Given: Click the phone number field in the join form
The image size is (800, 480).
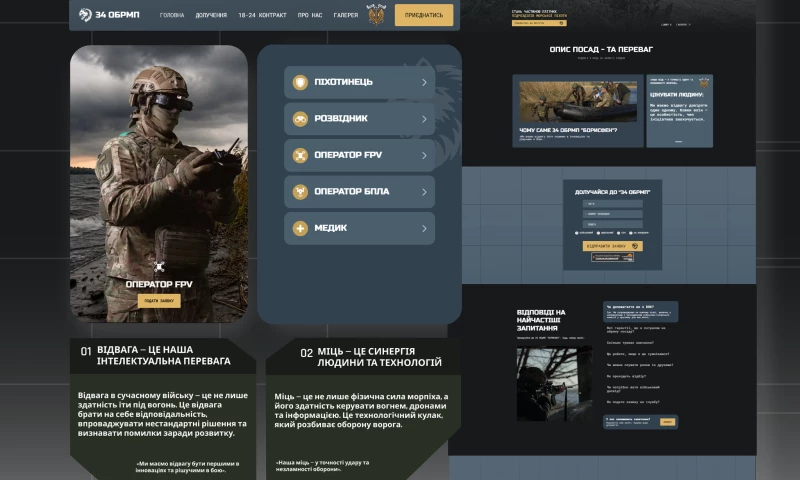Looking at the screenshot, I should [613, 214].
